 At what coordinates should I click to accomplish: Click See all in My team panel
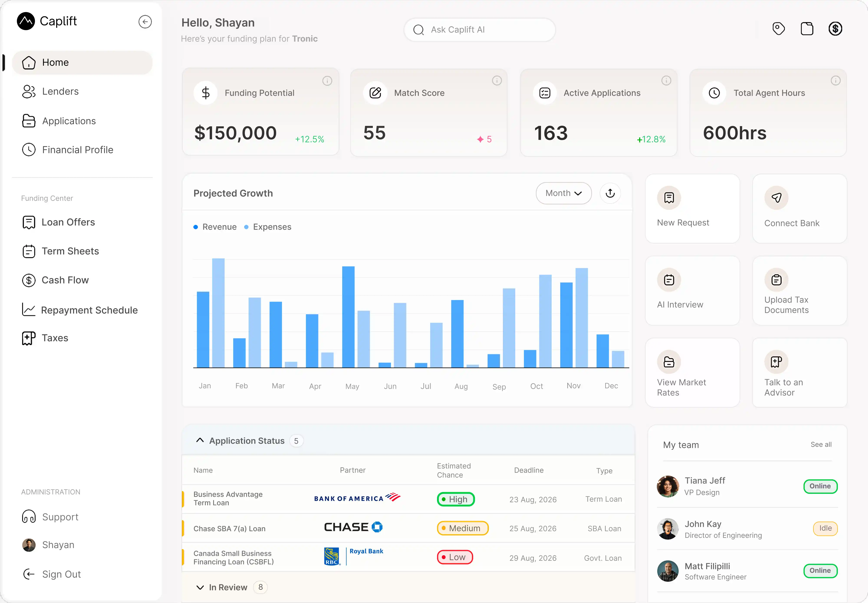point(821,444)
